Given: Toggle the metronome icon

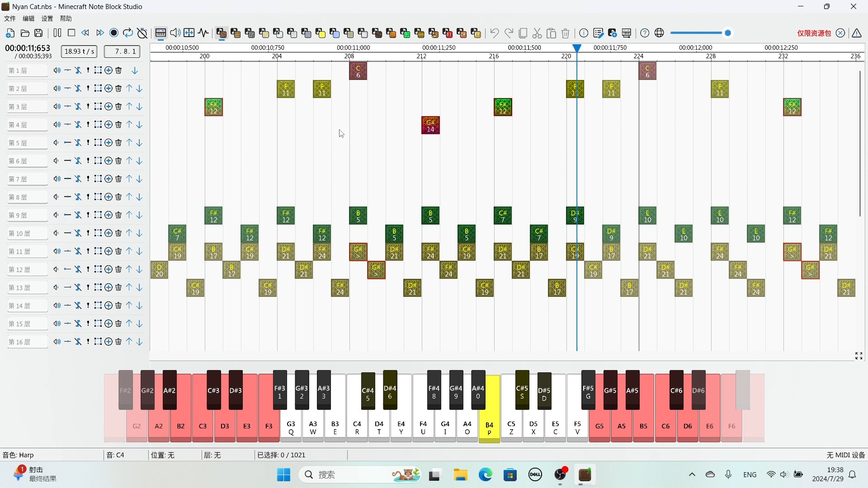Looking at the screenshot, I should [142, 33].
